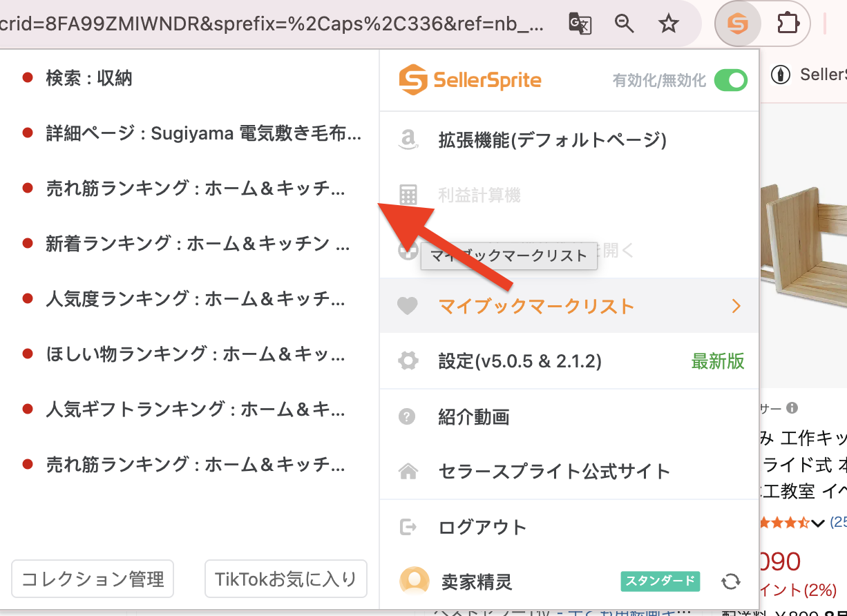Open the zoom magnifier icon in address bar
The height and width of the screenshot is (616, 847).
(x=625, y=24)
